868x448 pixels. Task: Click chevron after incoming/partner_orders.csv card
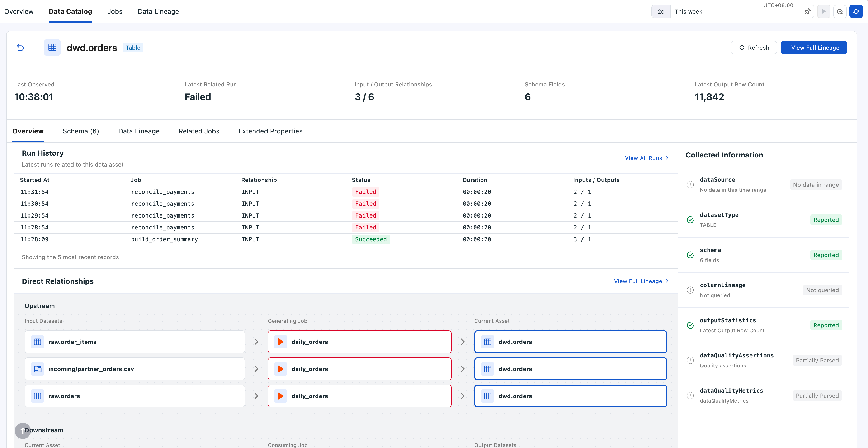click(x=256, y=369)
